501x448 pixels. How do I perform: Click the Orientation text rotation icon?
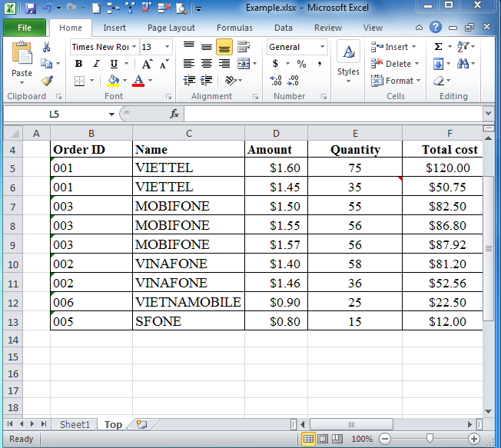coord(231,80)
